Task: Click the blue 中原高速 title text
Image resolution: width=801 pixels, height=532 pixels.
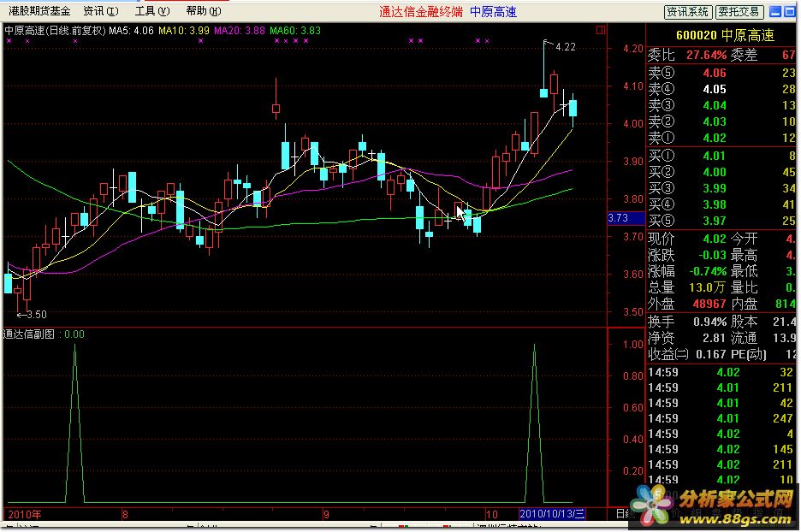Action: (x=493, y=12)
